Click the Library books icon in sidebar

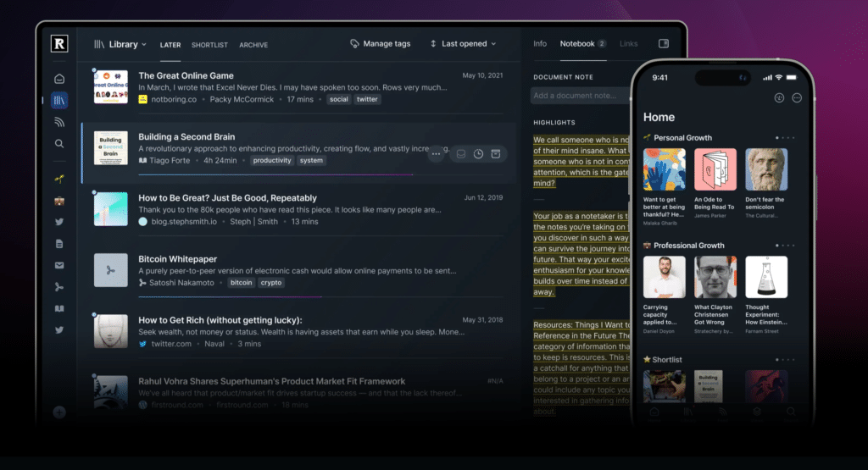[x=59, y=100]
